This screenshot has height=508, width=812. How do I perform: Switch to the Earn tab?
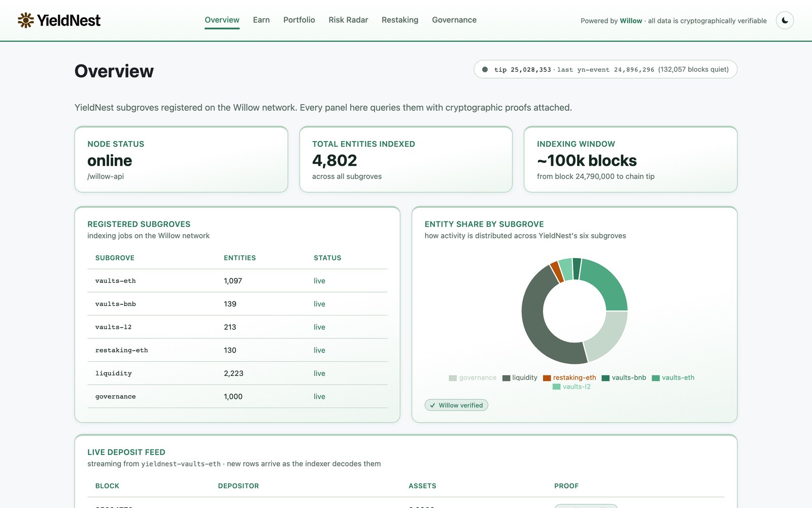pos(261,20)
